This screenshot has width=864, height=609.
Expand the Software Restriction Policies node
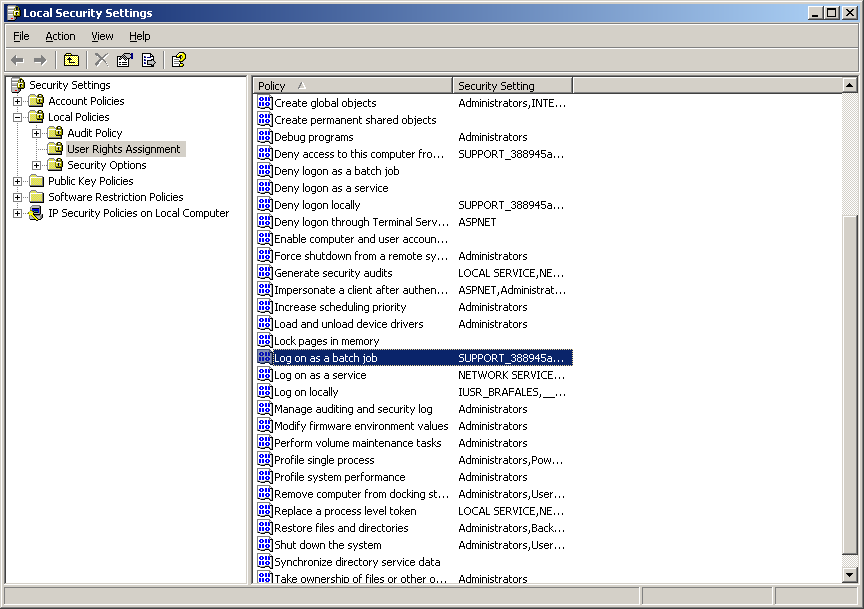click(17, 197)
